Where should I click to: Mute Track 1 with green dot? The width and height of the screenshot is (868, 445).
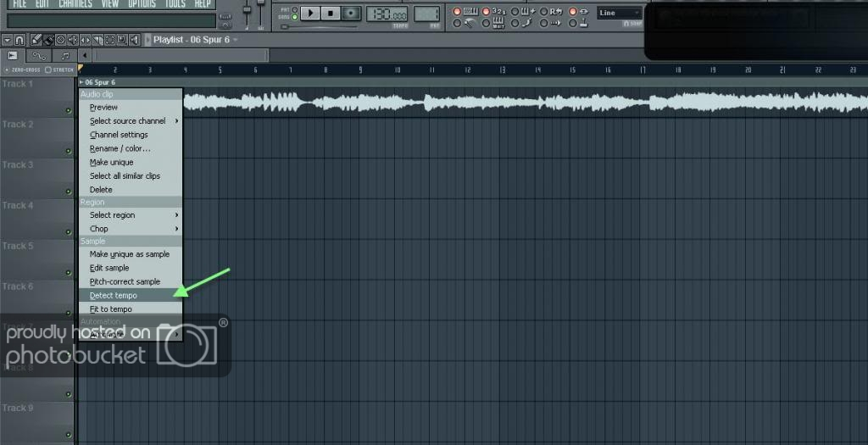69,111
